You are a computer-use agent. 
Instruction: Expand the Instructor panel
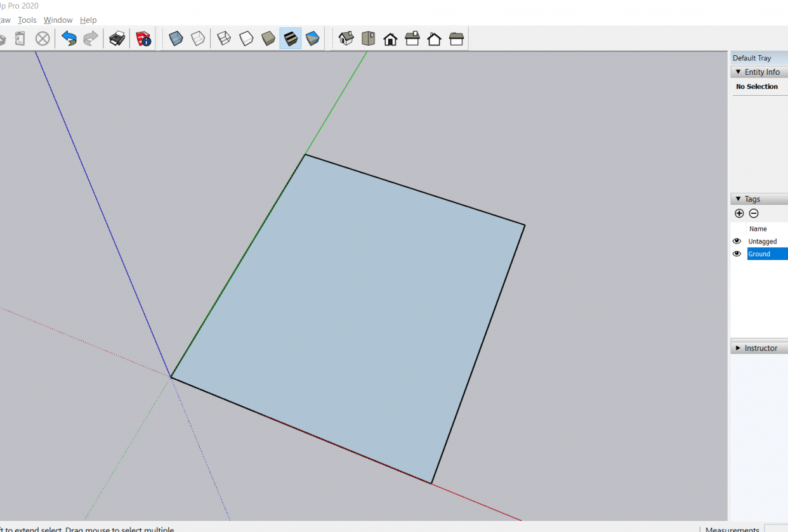739,348
